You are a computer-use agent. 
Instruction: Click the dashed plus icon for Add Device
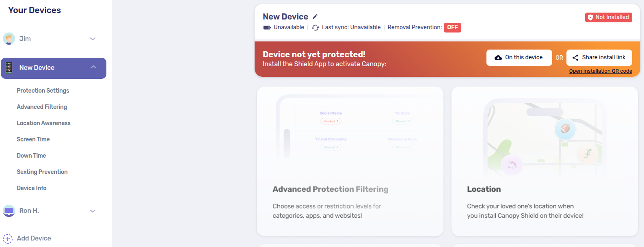click(8, 238)
